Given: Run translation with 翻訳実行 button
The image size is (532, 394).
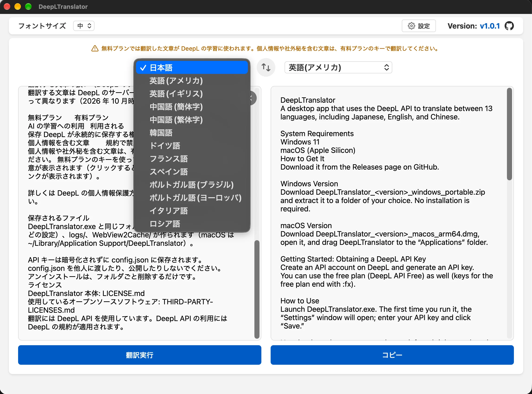Looking at the screenshot, I should pos(139,355).
